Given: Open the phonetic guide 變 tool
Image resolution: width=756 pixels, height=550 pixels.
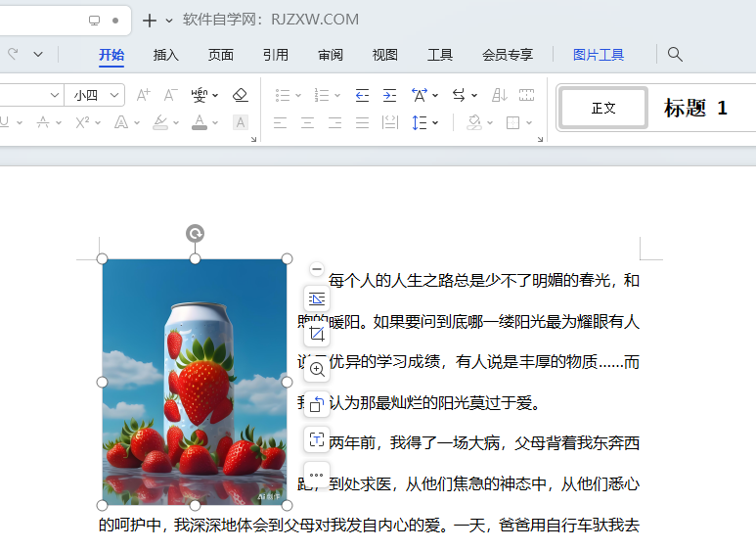Looking at the screenshot, I should [x=200, y=95].
